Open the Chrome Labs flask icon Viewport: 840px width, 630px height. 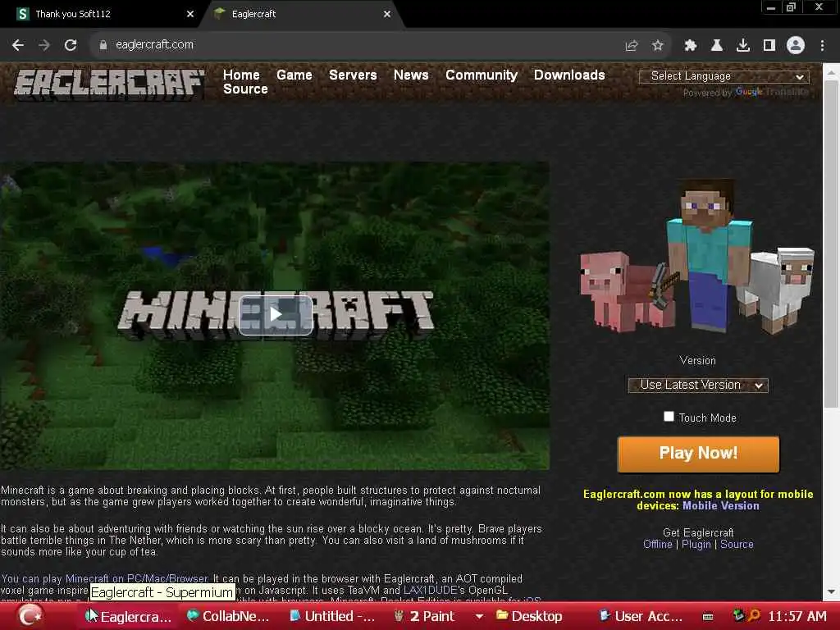[x=717, y=46]
